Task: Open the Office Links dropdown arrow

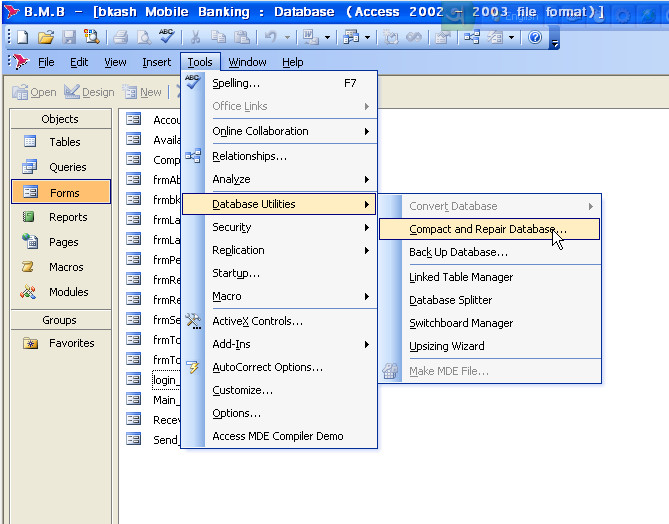Action: (x=327, y=38)
